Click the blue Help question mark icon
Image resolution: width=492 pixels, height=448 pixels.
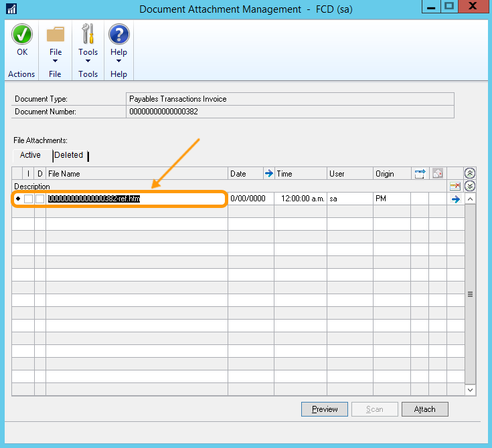(x=118, y=35)
